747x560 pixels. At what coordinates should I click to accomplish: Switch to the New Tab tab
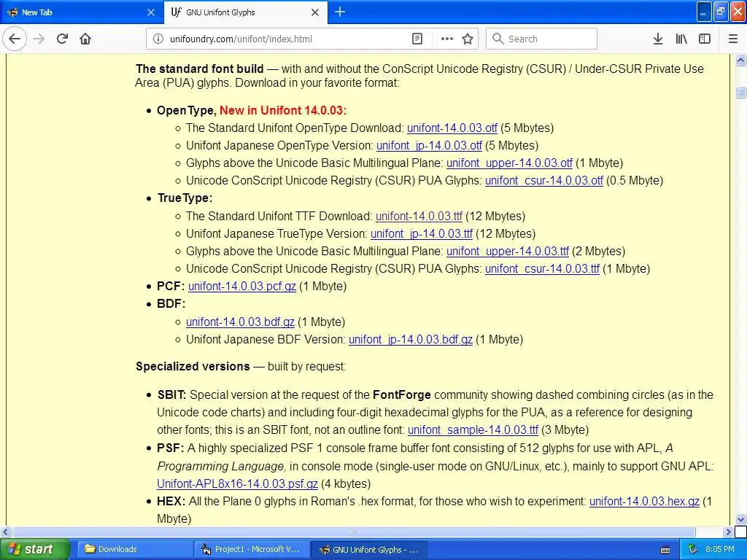tap(82, 12)
